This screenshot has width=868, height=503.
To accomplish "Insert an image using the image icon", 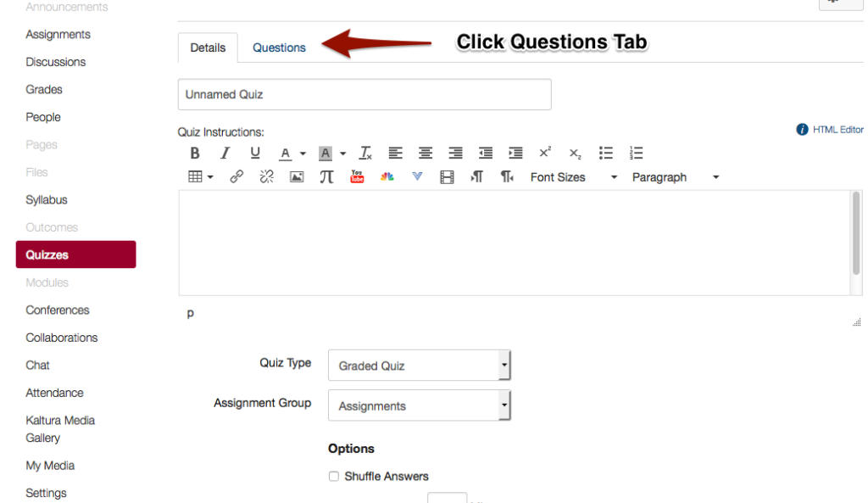I will tap(296, 176).
